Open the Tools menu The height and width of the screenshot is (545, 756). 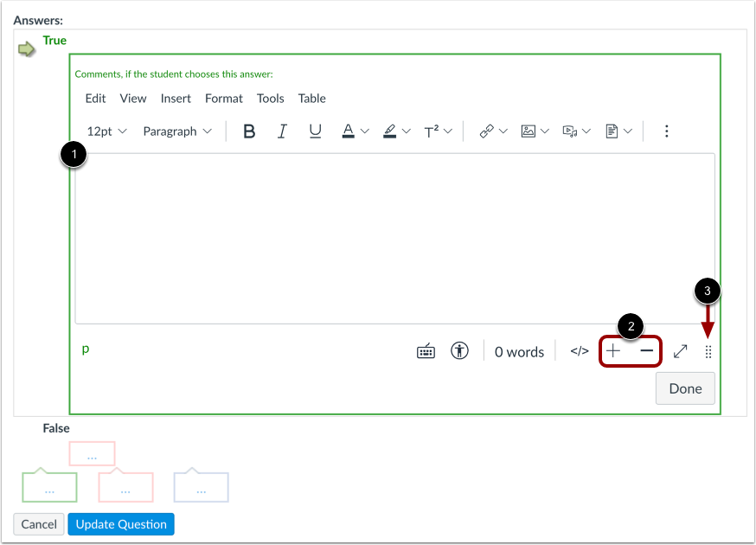point(271,99)
